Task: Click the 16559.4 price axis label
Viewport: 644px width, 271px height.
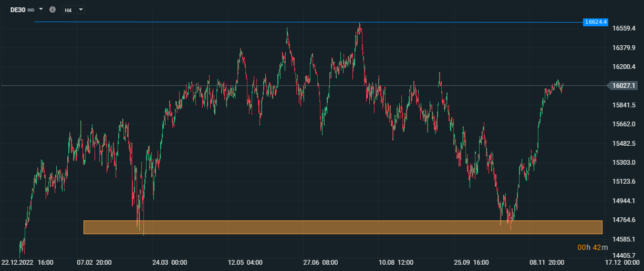Action: (625, 28)
